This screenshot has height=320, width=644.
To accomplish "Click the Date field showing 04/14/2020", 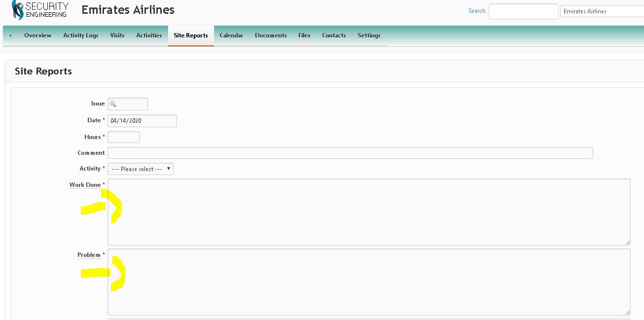I will 142,121.
